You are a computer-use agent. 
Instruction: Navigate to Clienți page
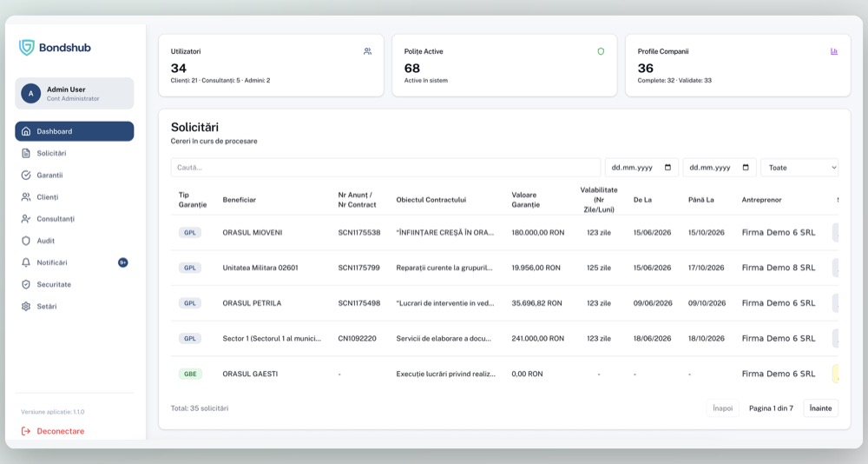(74, 196)
